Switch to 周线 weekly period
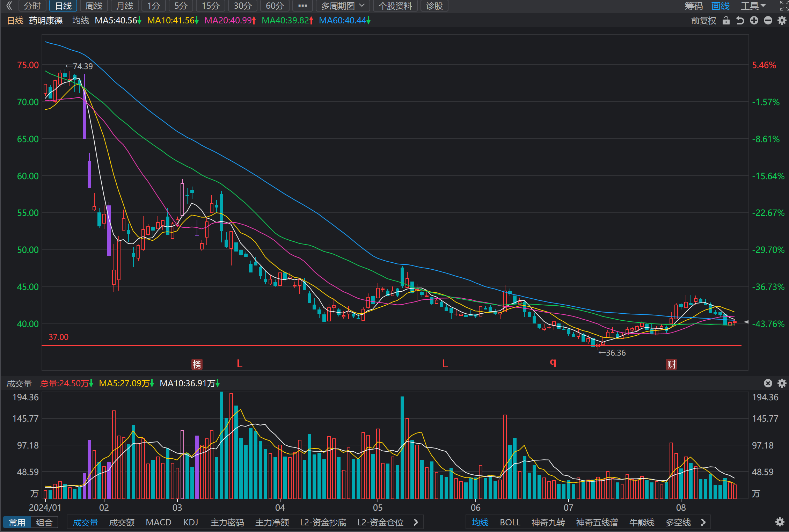 pyautogui.click(x=94, y=6)
